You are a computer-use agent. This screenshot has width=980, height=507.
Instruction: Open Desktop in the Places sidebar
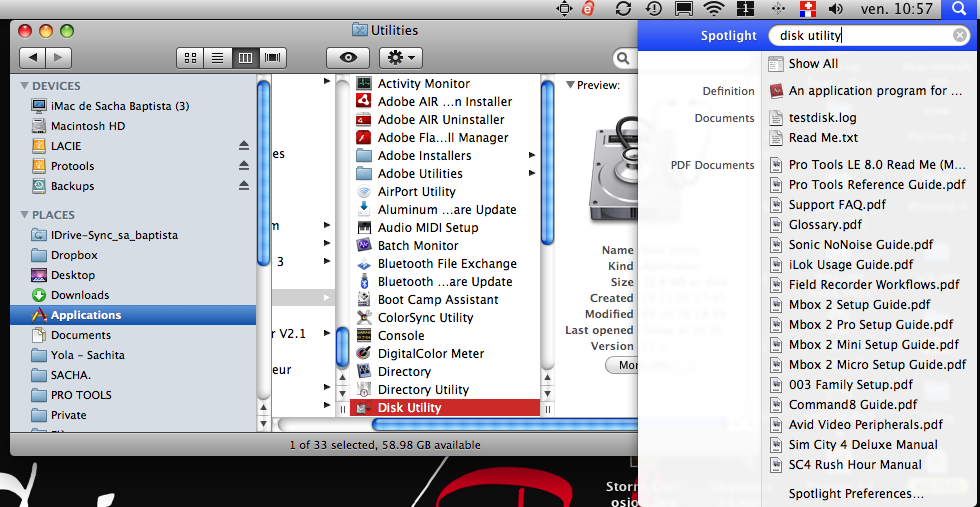click(x=72, y=275)
